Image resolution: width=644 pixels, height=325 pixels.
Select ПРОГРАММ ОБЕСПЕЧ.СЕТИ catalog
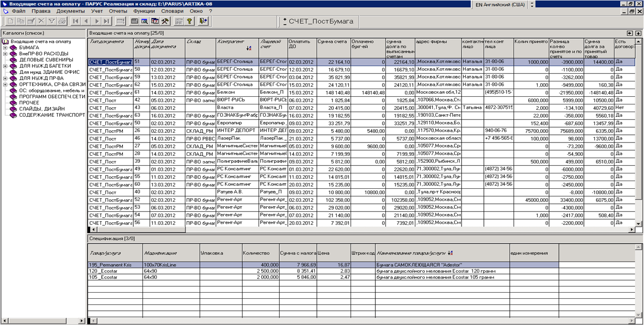pyautogui.click(x=52, y=96)
